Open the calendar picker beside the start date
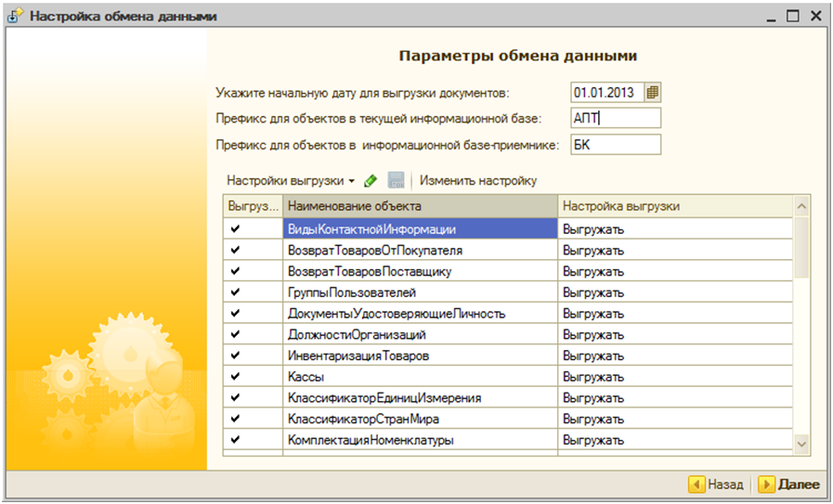Viewport: 833px width, 504px height. pos(653,93)
